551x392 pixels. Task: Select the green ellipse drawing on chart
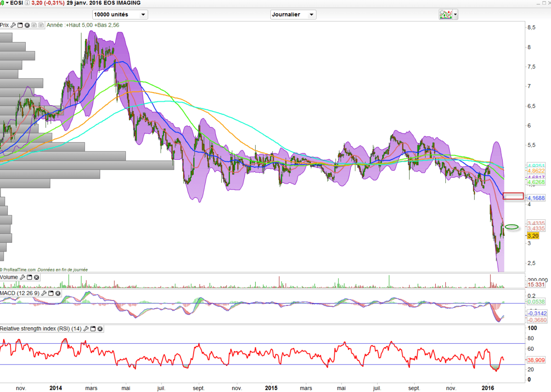pyautogui.click(x=512, y=227)
